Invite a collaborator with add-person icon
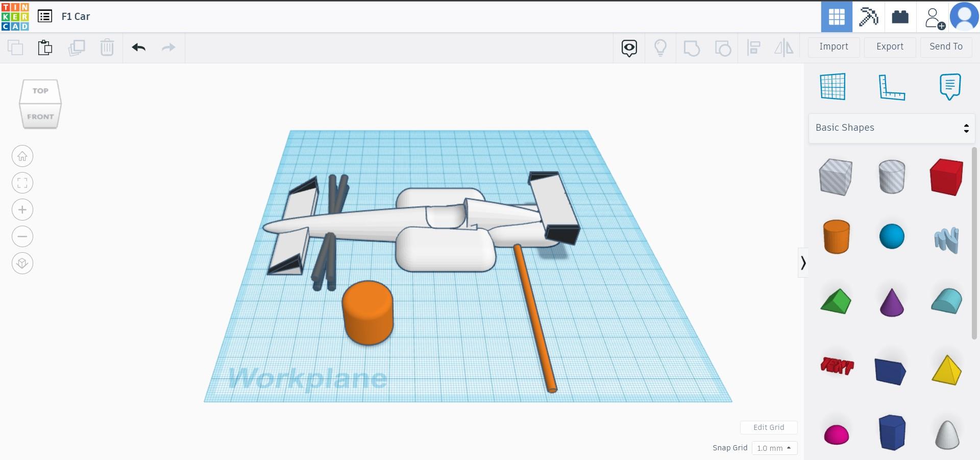Viewport: 980px width, 460px height. point(934,18)
